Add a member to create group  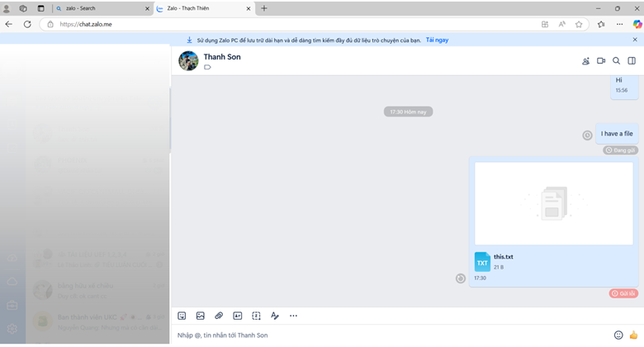coord(585,60)
